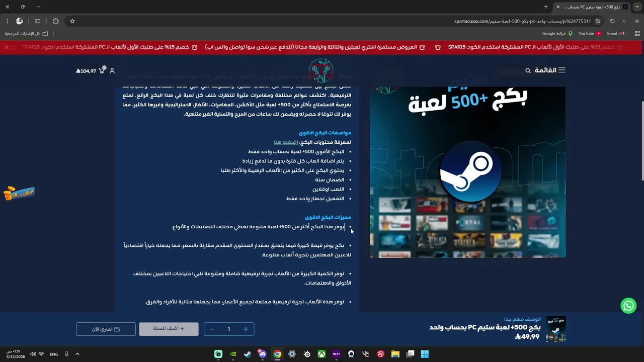View site information icon in address bar
Screen dimensions: 644x362
point(598,21)
